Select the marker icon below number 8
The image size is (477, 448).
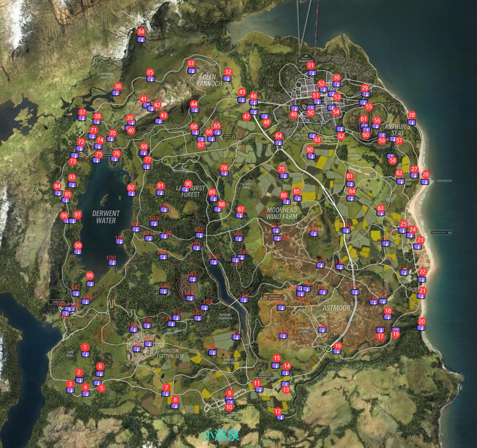(x=175, y=406)
